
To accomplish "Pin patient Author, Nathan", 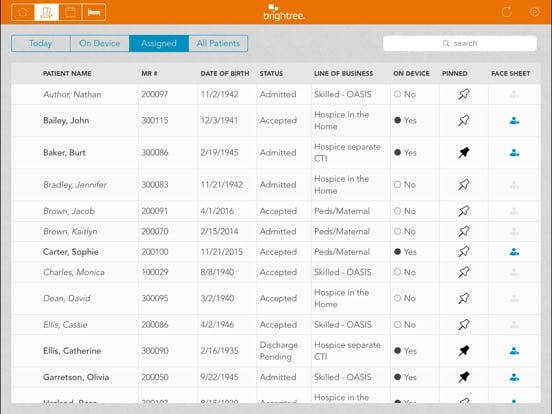I will (x=464, y=94).
